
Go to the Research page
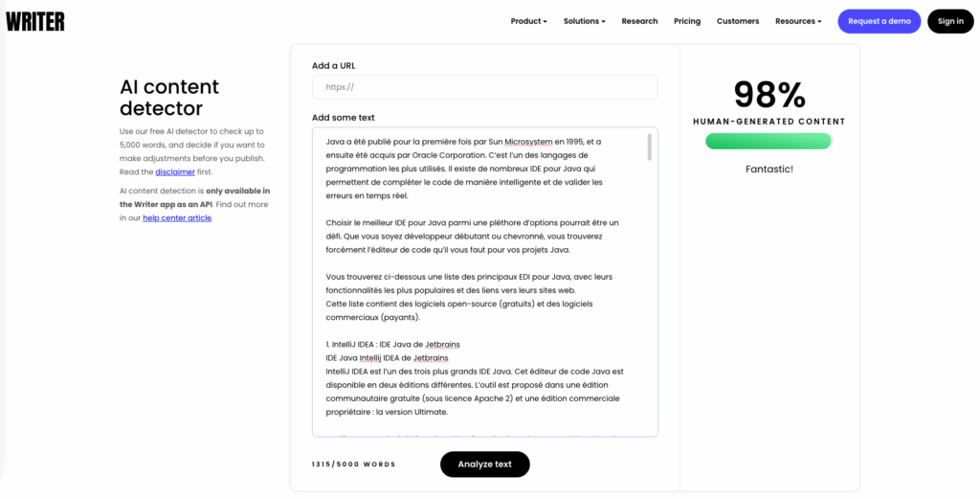(x=639, y=21)
